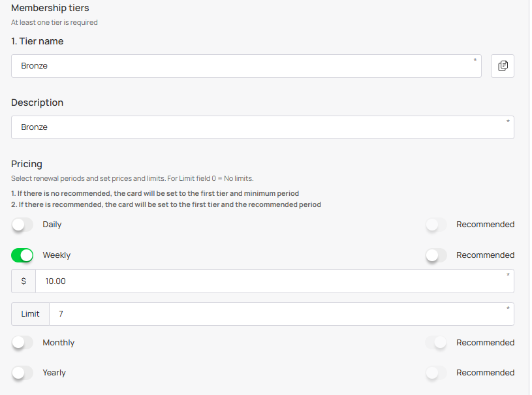Click the "Daily" text label
The image size is (532, 395).
[x=52, y=225]
